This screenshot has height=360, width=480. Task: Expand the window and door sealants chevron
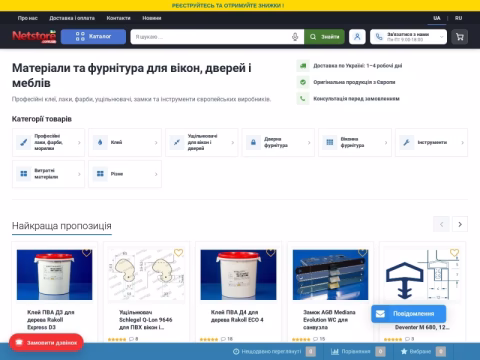233,143
